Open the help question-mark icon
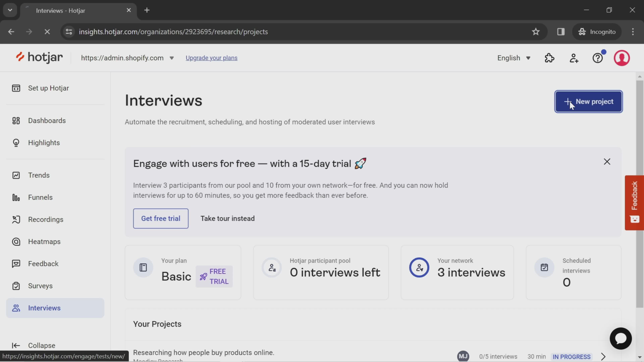This screenshot has width=644, height=362. click(598, 58)
